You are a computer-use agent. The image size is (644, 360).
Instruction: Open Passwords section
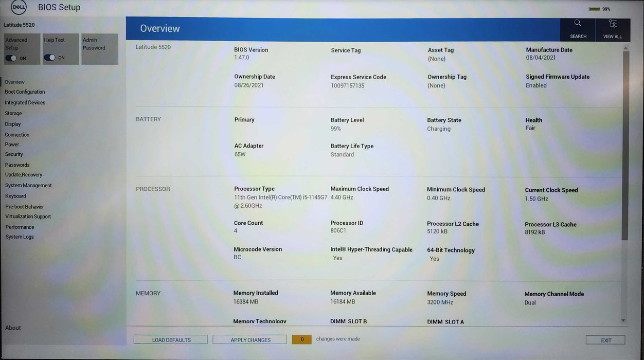17,165
